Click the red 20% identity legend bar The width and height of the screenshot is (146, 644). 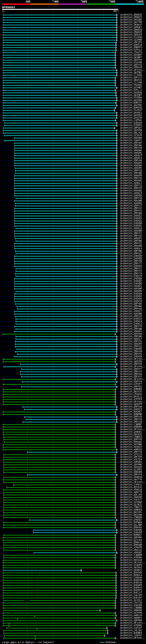coord(16,4)
